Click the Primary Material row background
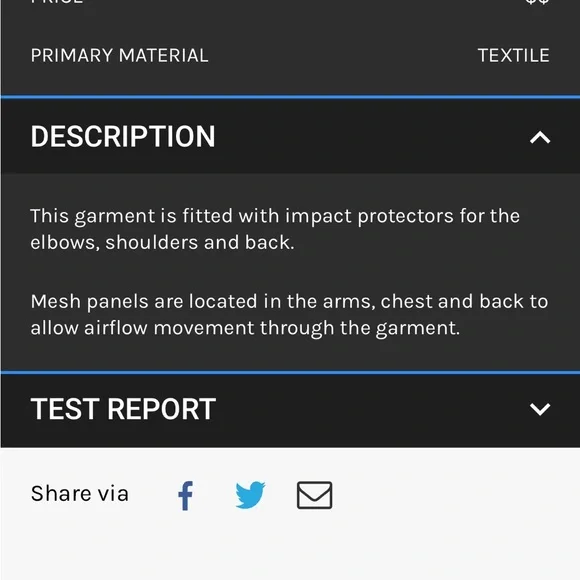 coord(290,55)
